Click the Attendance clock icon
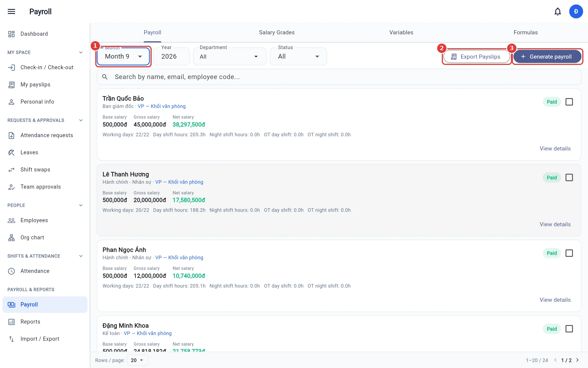This screenshot has width=588, height=368. point(11,271)
